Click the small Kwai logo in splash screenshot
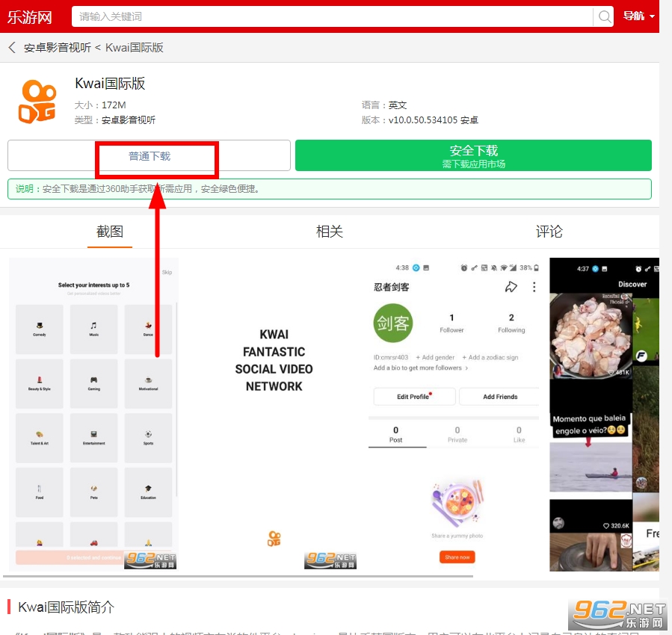The height and width of the screenshot is (635, 672). click(x=274, y=538)
